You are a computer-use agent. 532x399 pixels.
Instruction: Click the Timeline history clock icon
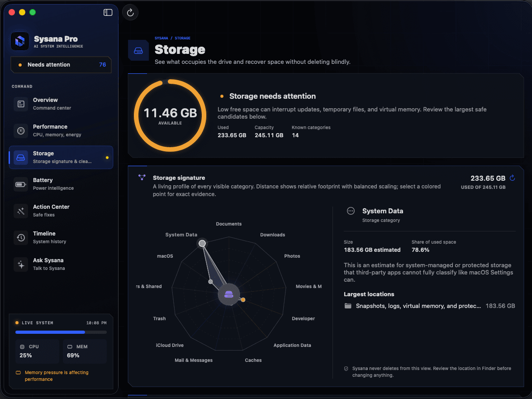(x=21, y=238)
